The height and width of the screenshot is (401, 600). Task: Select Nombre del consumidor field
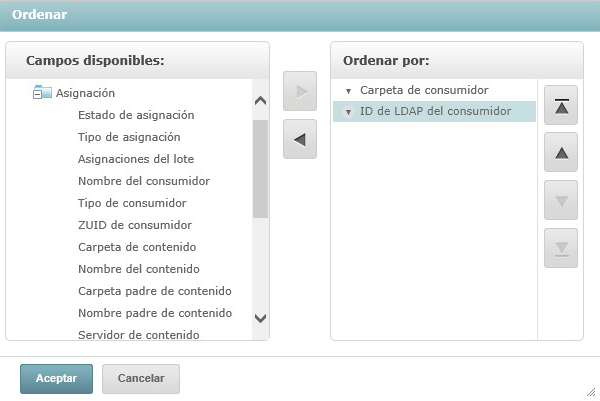coord(144,181)
